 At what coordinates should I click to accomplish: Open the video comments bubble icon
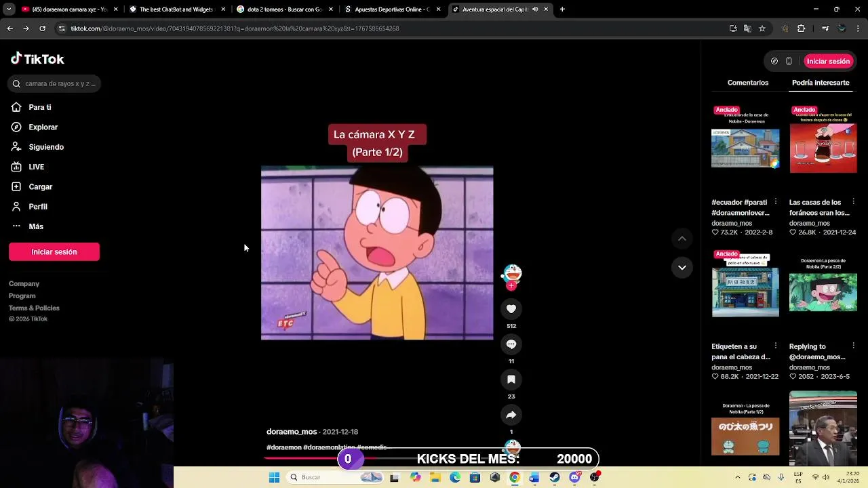[x=511, y=344]
